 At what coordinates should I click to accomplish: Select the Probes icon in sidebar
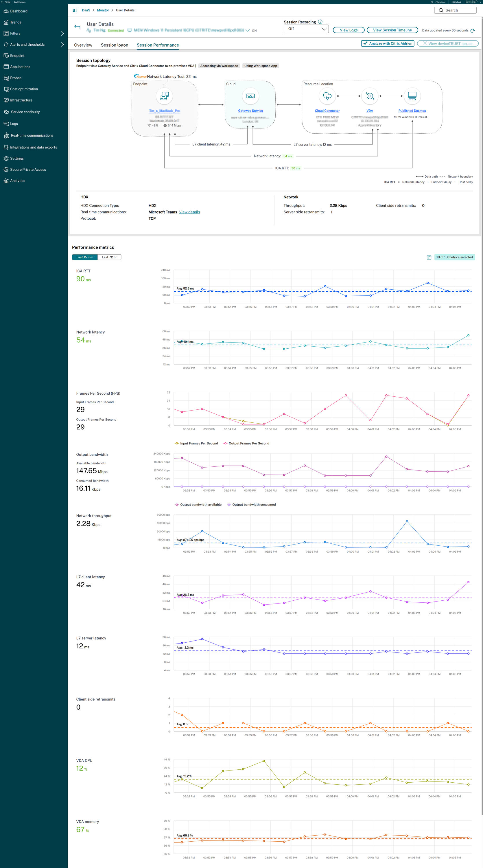(6, 78)
